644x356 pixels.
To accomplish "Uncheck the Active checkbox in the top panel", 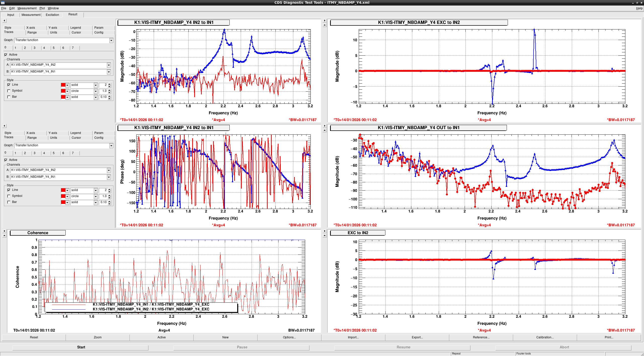I will click(6, 55).
